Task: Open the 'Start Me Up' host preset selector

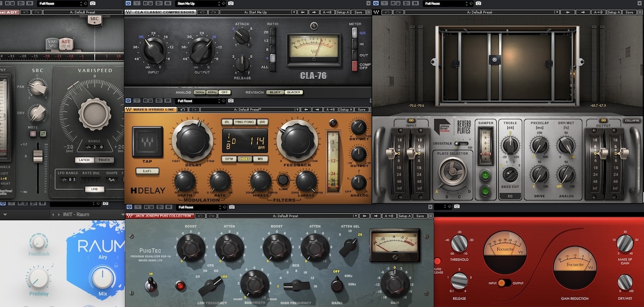Action: click(201, 3)
